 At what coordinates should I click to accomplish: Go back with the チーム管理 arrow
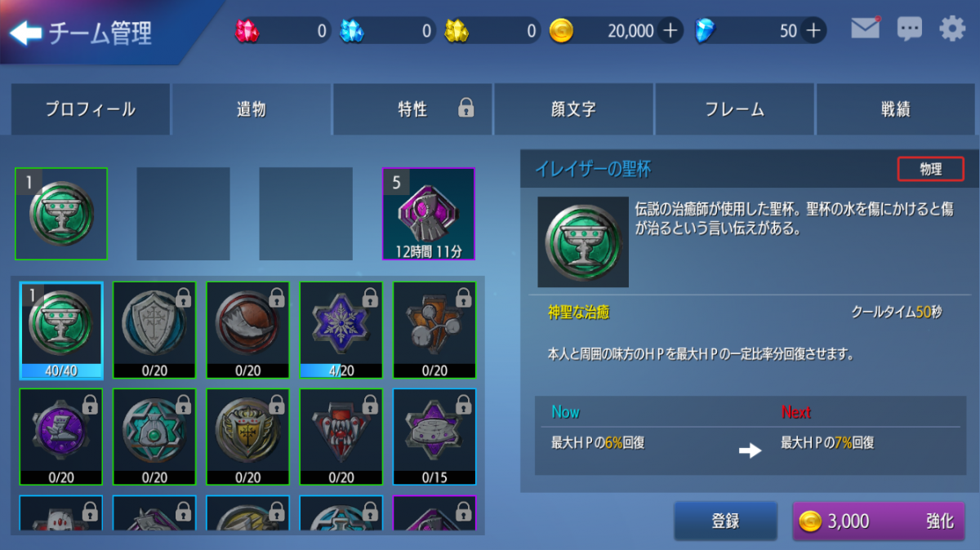pos(25,33)
